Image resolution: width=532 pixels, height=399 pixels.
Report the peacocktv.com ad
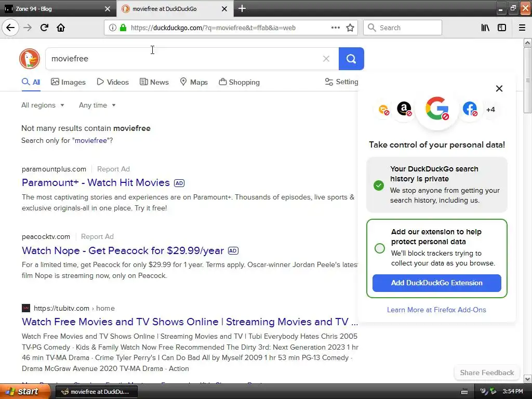[x=97, y=236]
